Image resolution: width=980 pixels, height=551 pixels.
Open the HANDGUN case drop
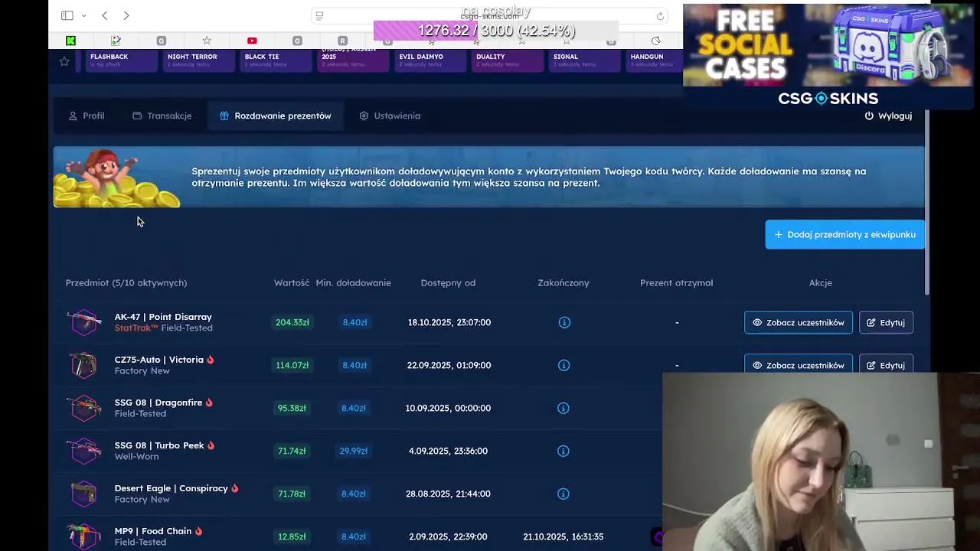click(x=655, y=60)
